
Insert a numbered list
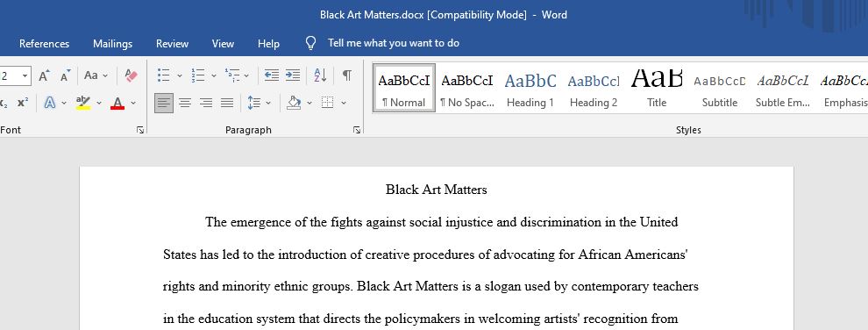point(197,75)
